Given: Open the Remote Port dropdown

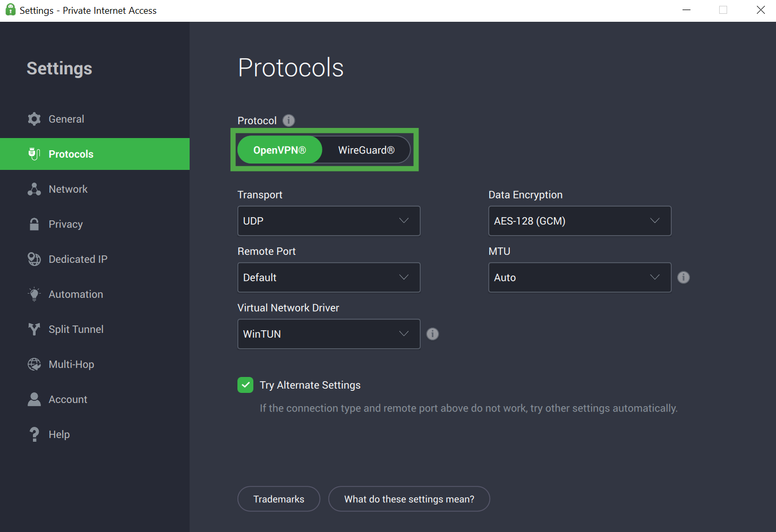Looking at the screenshot, I should (x=329, y=277).
